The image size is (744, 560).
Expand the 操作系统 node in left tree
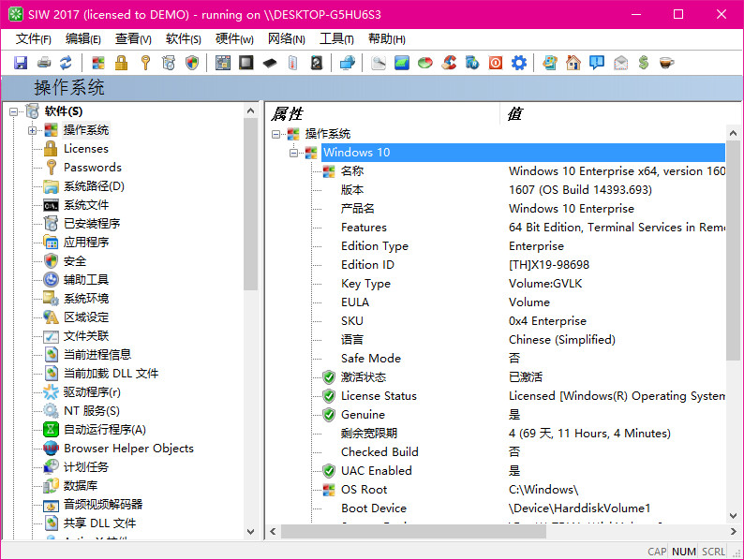click(32, 130)
